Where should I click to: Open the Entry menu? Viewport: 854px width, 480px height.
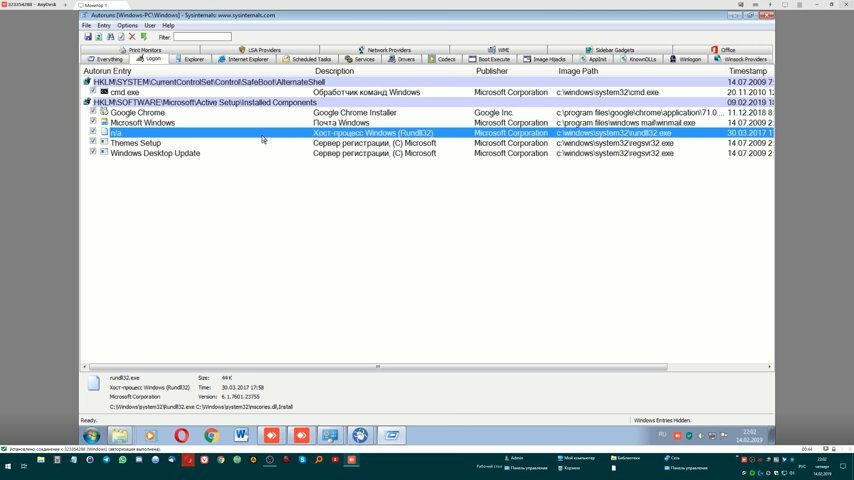103,26
